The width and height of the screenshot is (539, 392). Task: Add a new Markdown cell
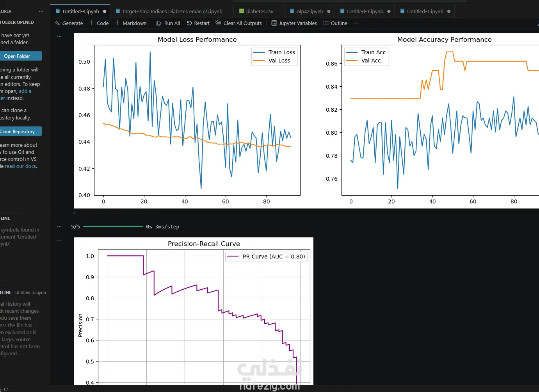click(131, 23)
